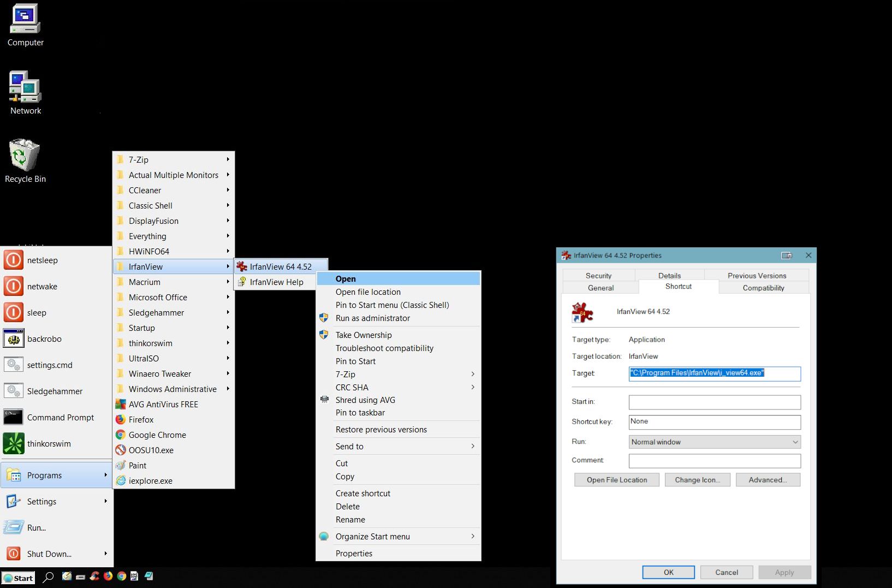Click the search magnifier on the taskbar
The width and height of the screenshot is (892, 588).
point(48,577)
